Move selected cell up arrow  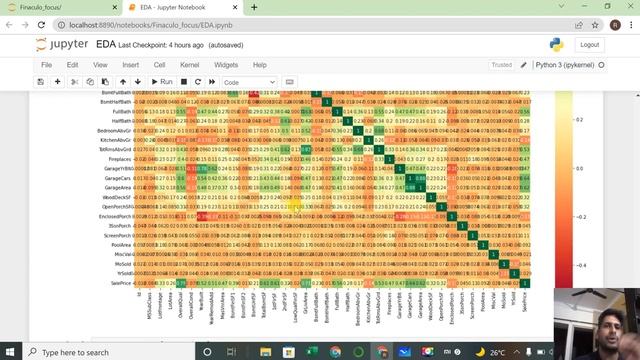(x=123, y=82)
